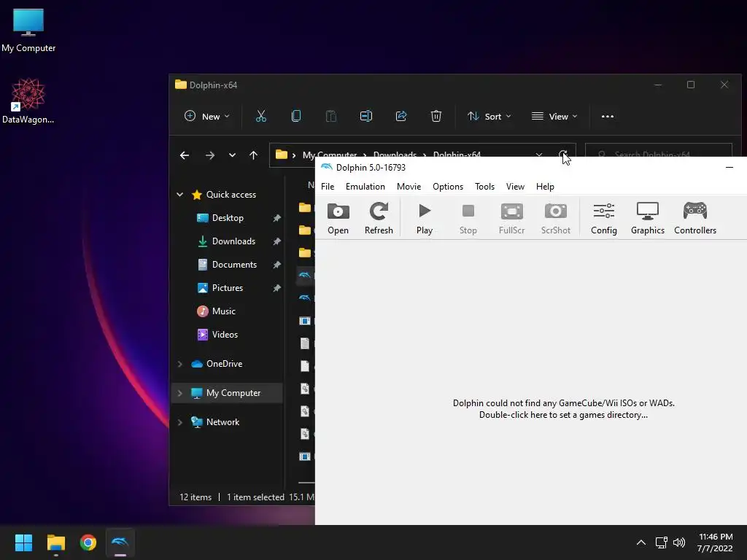The height and width of the screenshot is (560, 747).
Task: Click the games directory message in Dolphin
Action: coord(564,409)
